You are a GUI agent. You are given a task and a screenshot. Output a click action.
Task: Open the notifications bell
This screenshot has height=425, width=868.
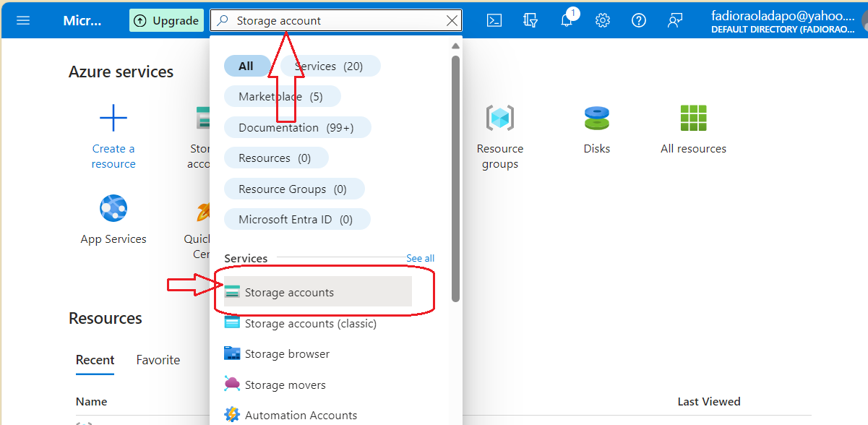pos(567,20)
